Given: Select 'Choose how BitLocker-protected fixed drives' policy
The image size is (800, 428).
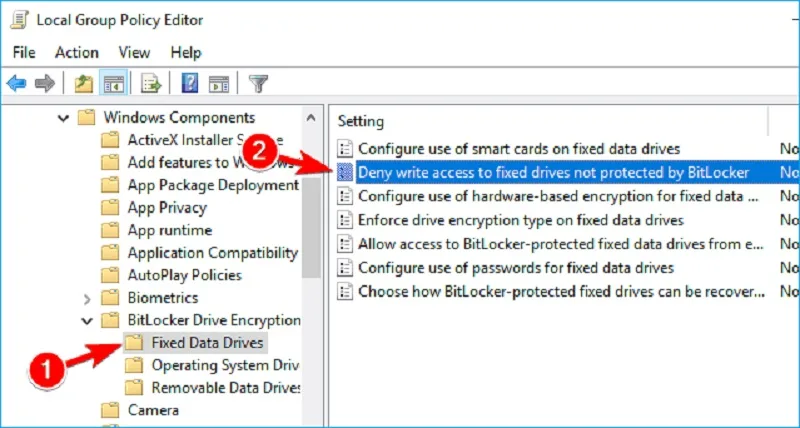Looking at the screenshot, I should pyautogui.click(x=562, y=292).
